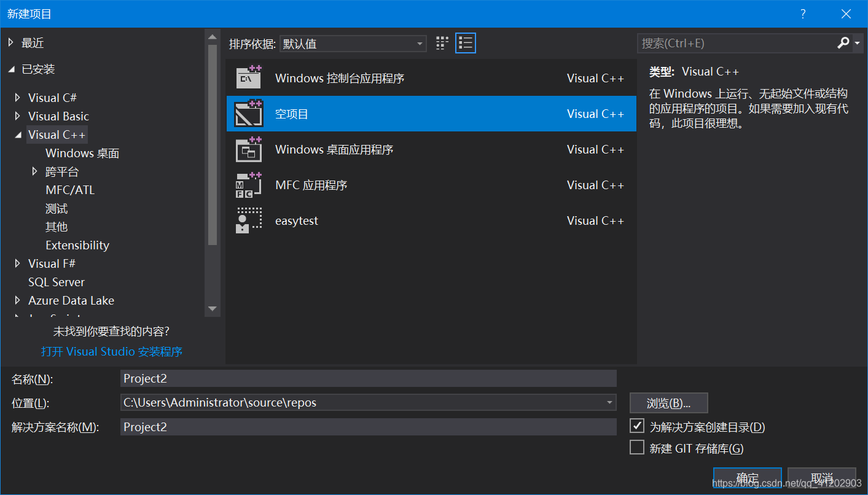
Task: Click the tree scrollbar down arrow
Action: (213, 308)
